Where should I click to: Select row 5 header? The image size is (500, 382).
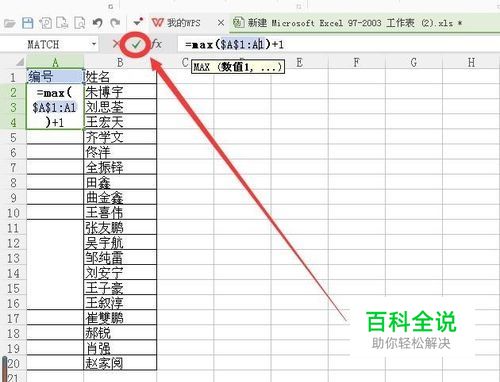point(13,137)
